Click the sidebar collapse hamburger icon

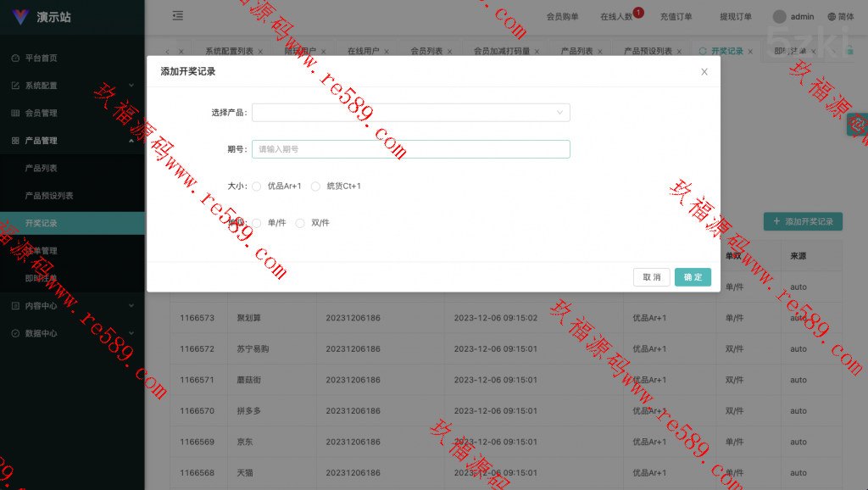coord(177,16)
